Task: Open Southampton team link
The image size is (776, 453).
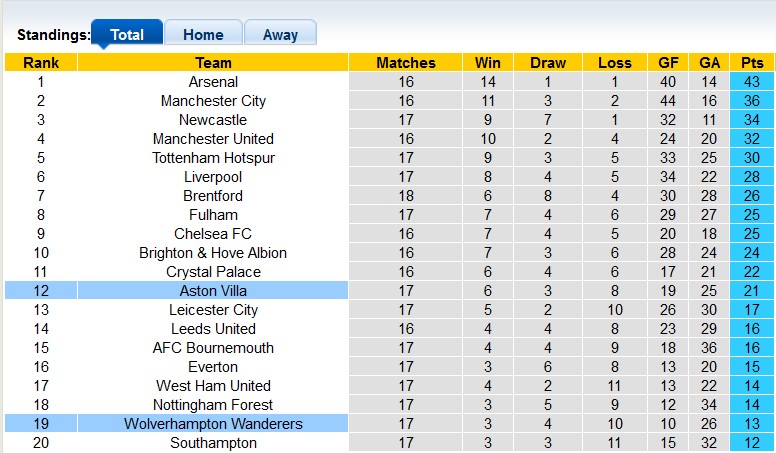Action: tap(213, 443)
